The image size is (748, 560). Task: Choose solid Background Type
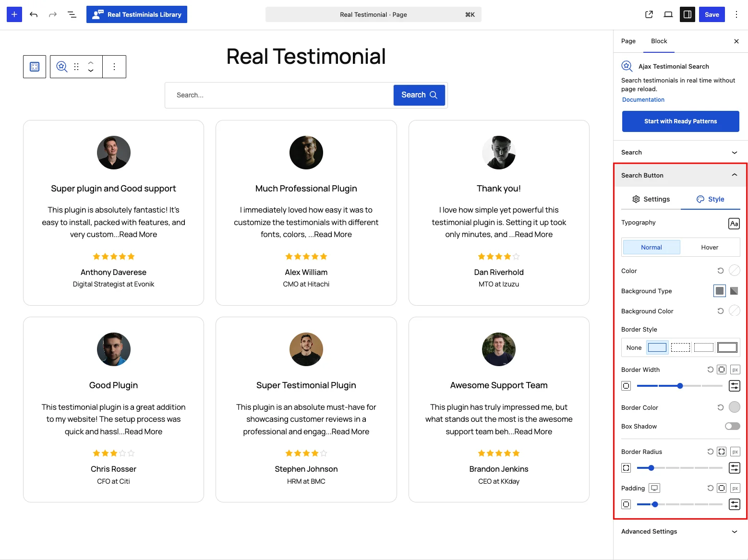(x=720, y=291)
